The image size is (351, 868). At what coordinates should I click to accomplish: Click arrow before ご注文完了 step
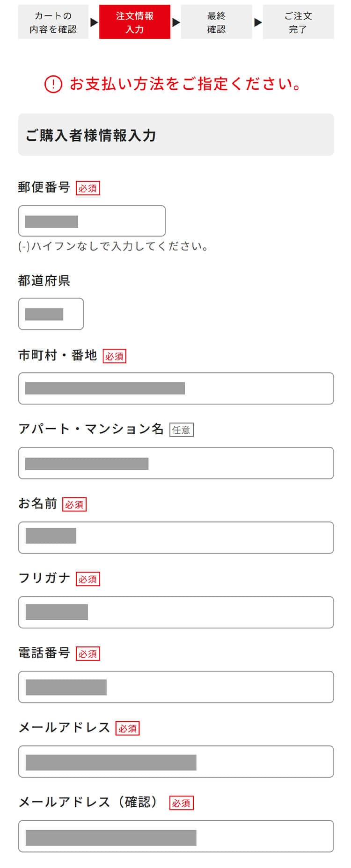point(258,22)
